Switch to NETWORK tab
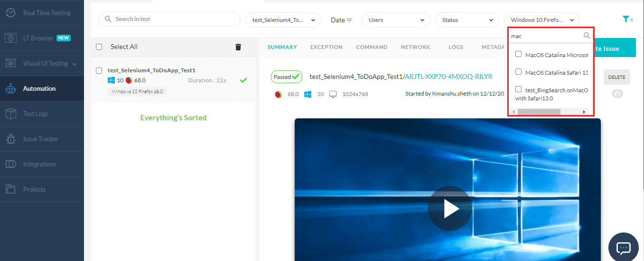Image resolution: width=644 pixels, height=261 pixels. click(x=416, y=47)
